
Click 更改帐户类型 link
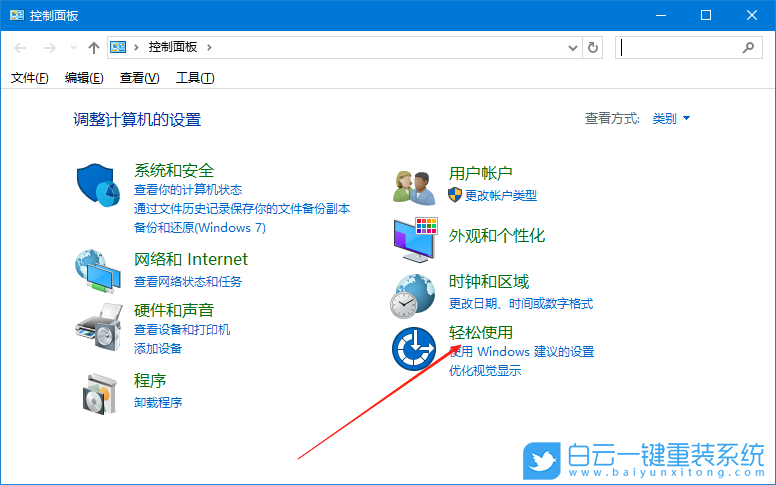coord(501,195)
